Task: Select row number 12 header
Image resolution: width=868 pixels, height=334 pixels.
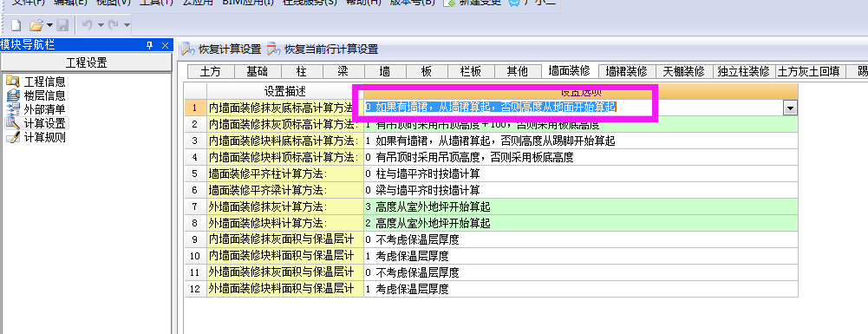Action: pos(195,289)
